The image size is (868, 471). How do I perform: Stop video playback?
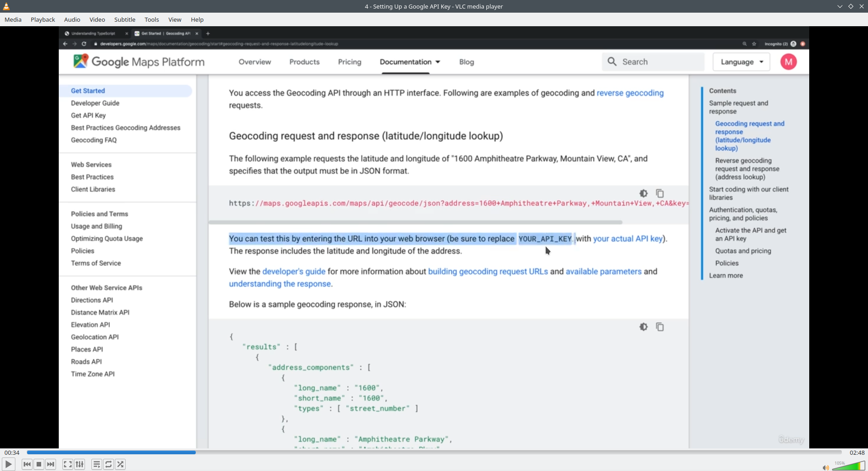coord(39,464)
